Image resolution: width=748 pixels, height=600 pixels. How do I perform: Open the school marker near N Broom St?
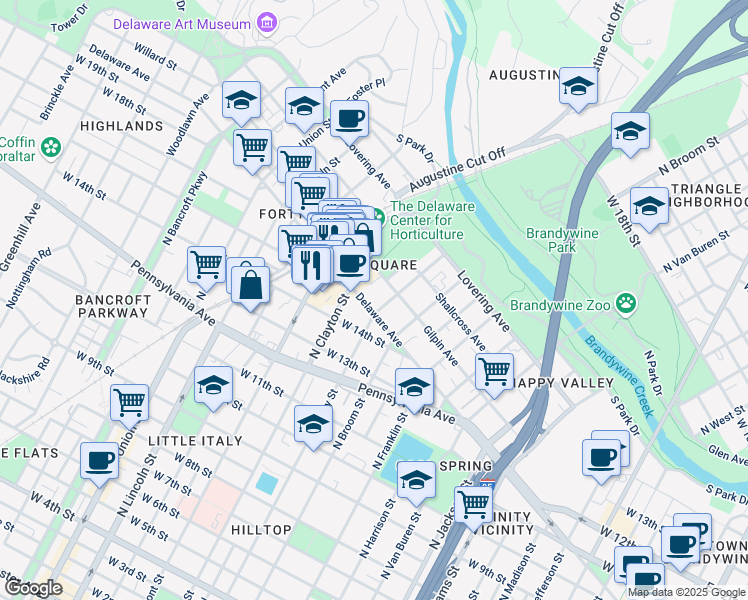[x=313, y=423]
